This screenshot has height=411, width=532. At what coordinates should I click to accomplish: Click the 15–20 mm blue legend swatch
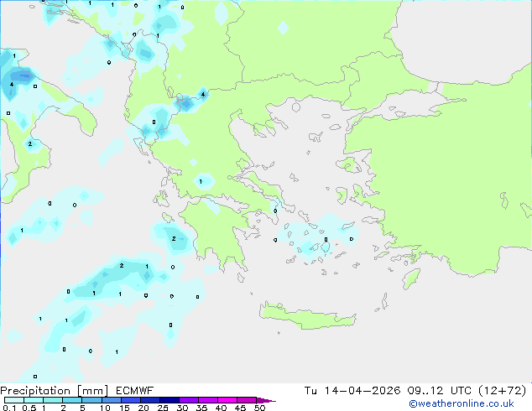(131, 400)
